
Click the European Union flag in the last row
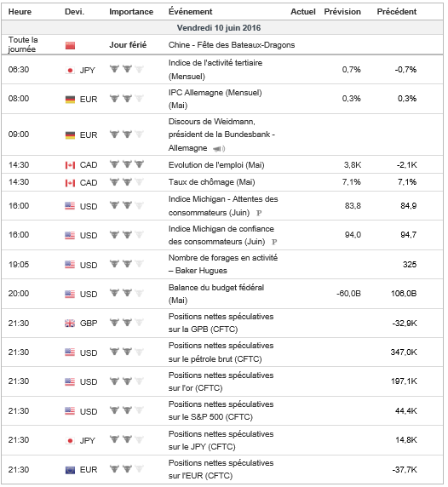(x=70, y=470)
